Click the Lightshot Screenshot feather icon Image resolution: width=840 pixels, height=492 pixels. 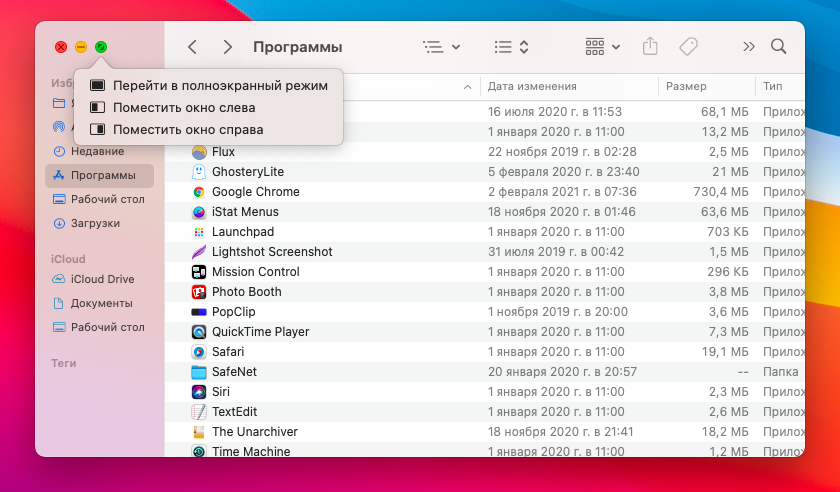pos(199,251)
